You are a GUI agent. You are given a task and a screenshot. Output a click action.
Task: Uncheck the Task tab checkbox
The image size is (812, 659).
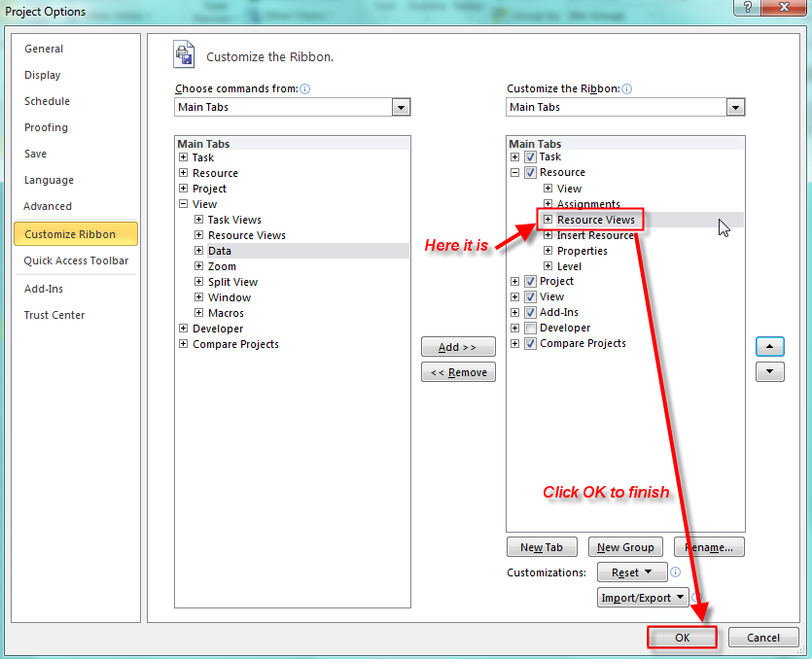[x=530, y=156]
